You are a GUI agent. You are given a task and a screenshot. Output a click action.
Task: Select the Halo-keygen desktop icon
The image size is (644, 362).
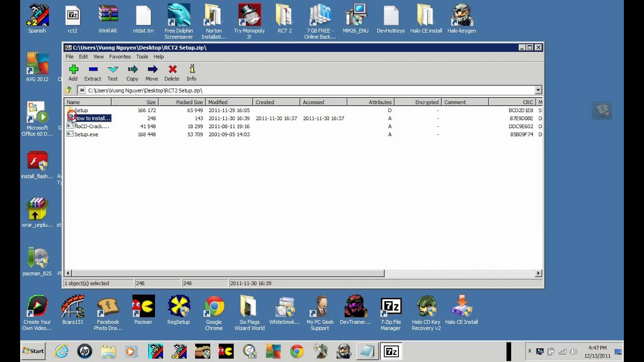point(461,19)
